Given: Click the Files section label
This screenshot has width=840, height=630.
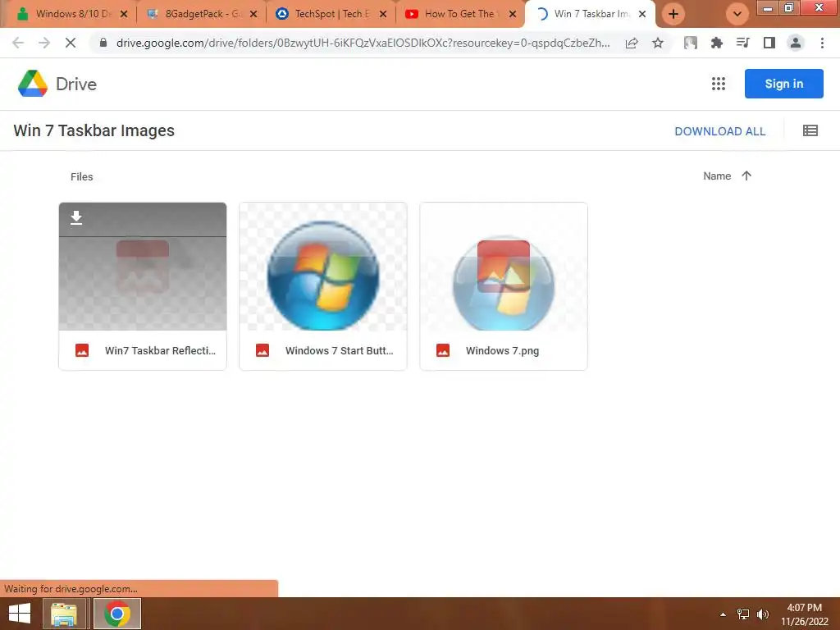Looking at the screenshot, I should tap(81, 177).
